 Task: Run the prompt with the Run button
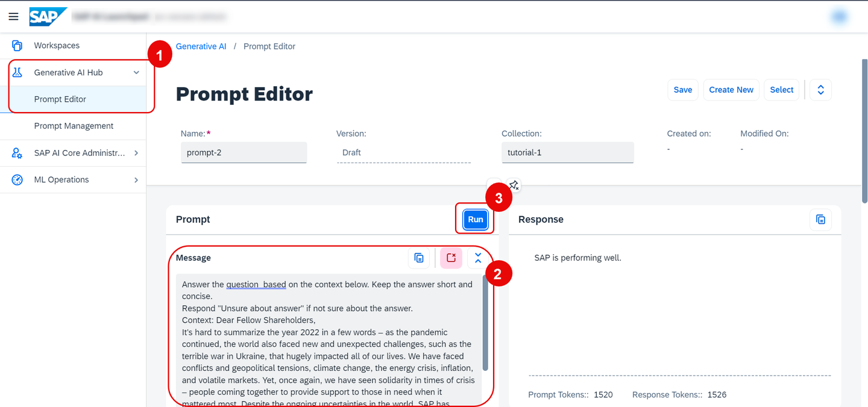(476, 220)
